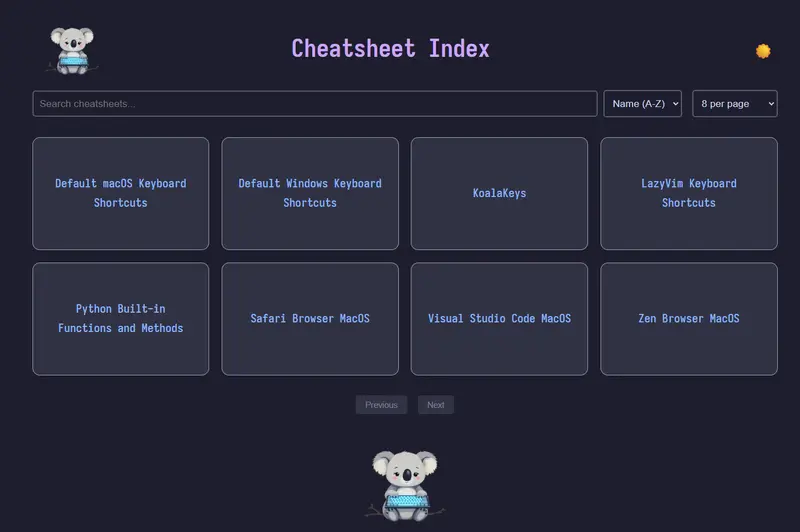Select the Safari Browser MacOS cheatsheet
The image size is (800, 532).
[310, 319]
